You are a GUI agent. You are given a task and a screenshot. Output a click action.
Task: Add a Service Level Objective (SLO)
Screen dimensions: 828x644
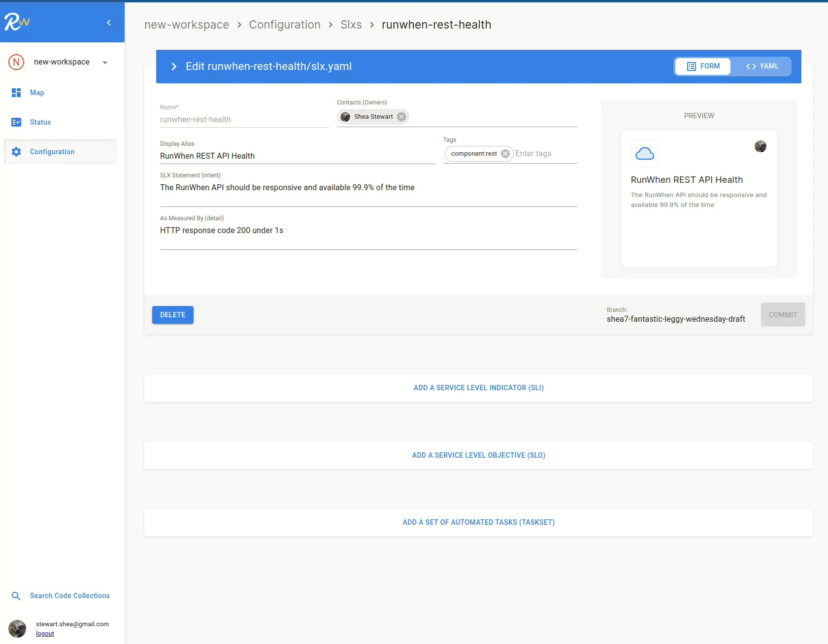478,455
